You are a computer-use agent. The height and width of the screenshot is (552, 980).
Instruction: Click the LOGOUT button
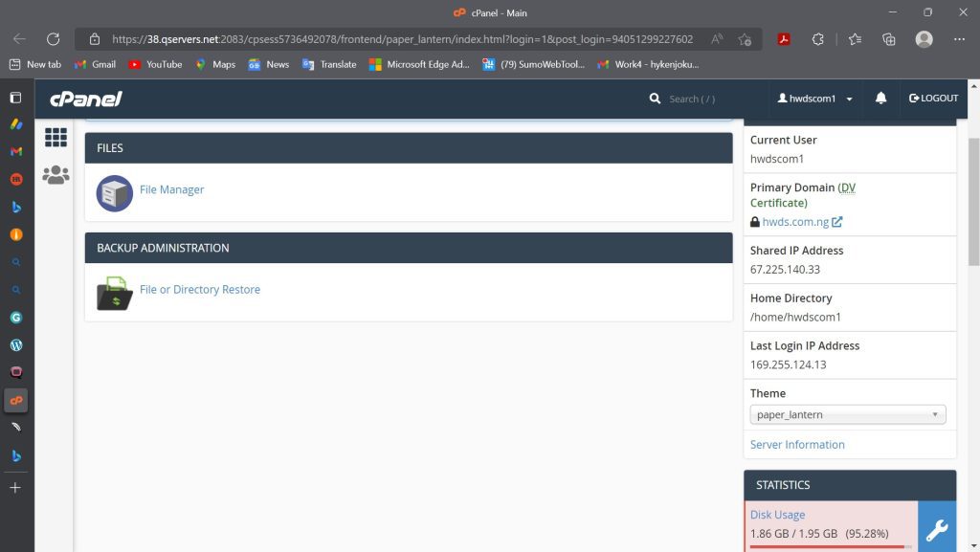coord(933,98)
